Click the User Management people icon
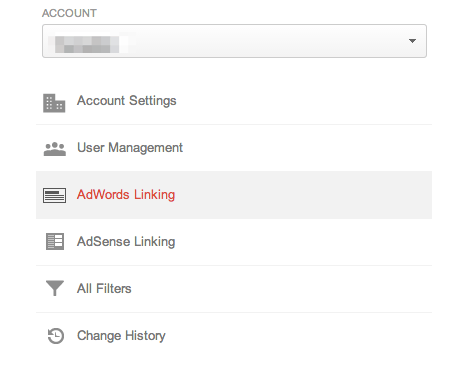Screen dimensions: 458x369 tap(55, 149)
